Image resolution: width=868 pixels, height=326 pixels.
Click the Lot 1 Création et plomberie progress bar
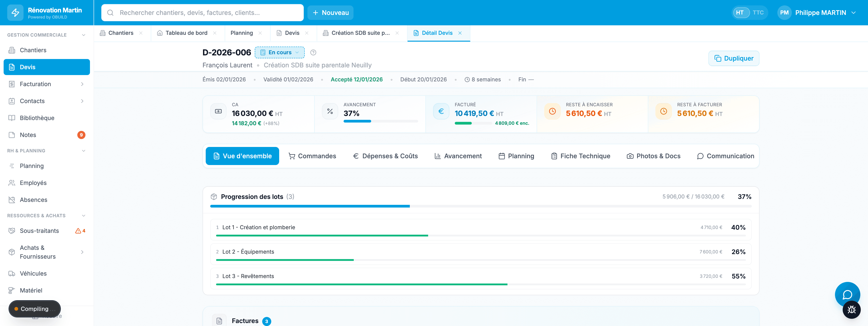(481, 236)
